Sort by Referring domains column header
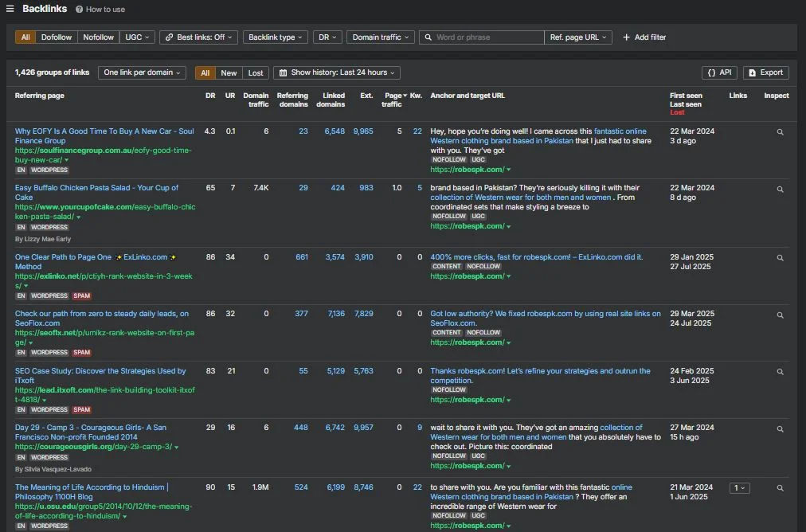806x532 pixels. 292,100
